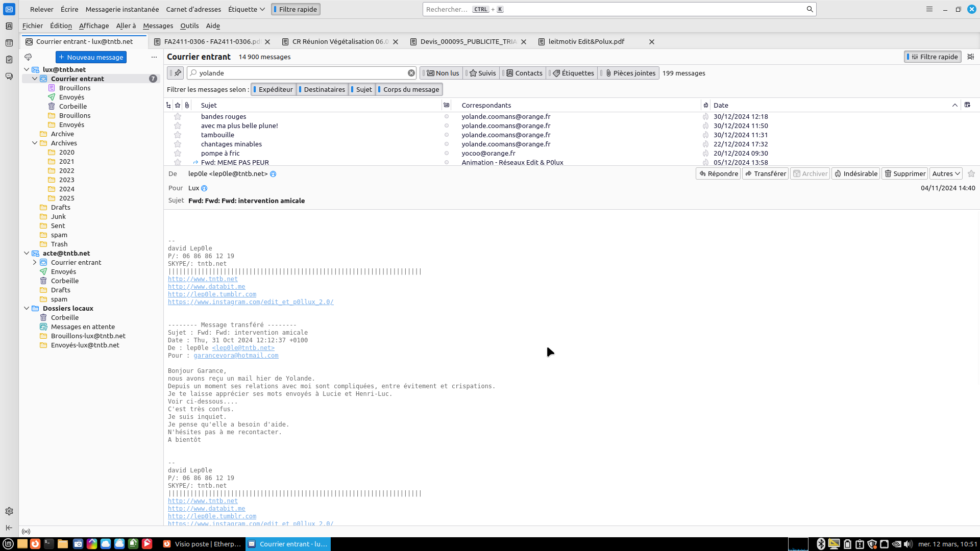This screenshot has width=980, height=551.
Task: Star the 'tambouille' message
Action: point(178,135)
